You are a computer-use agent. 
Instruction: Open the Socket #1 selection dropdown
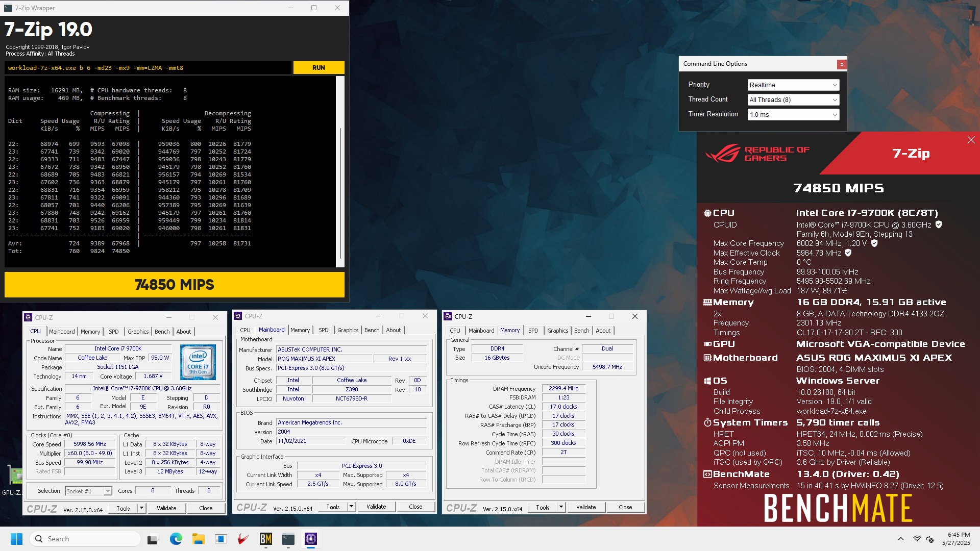pos(88,491)
